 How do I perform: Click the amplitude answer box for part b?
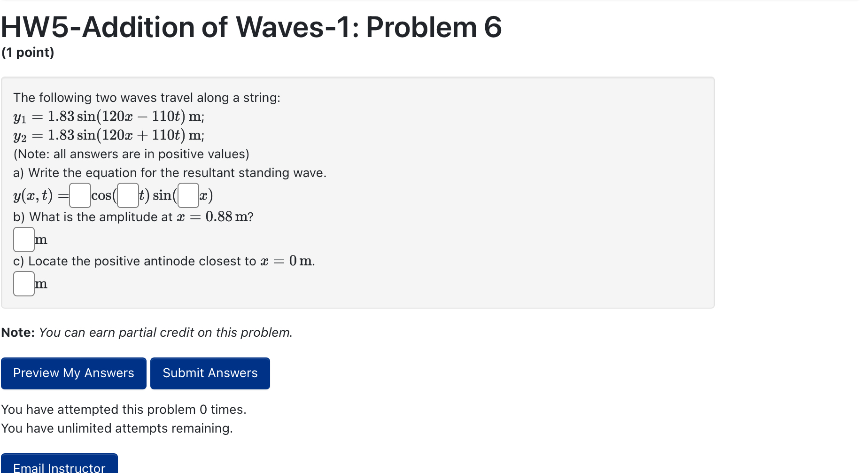pos(23,240)
